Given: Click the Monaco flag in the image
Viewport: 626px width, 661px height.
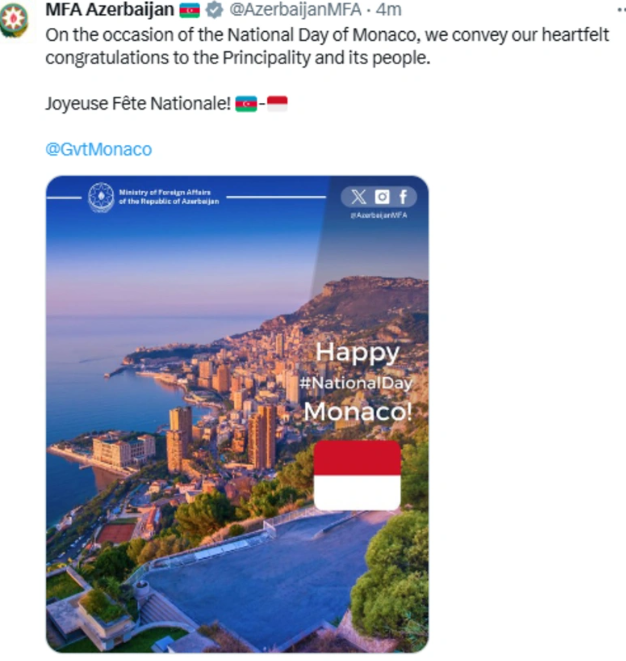Looking at the screenshot, I should pos(357,475).
